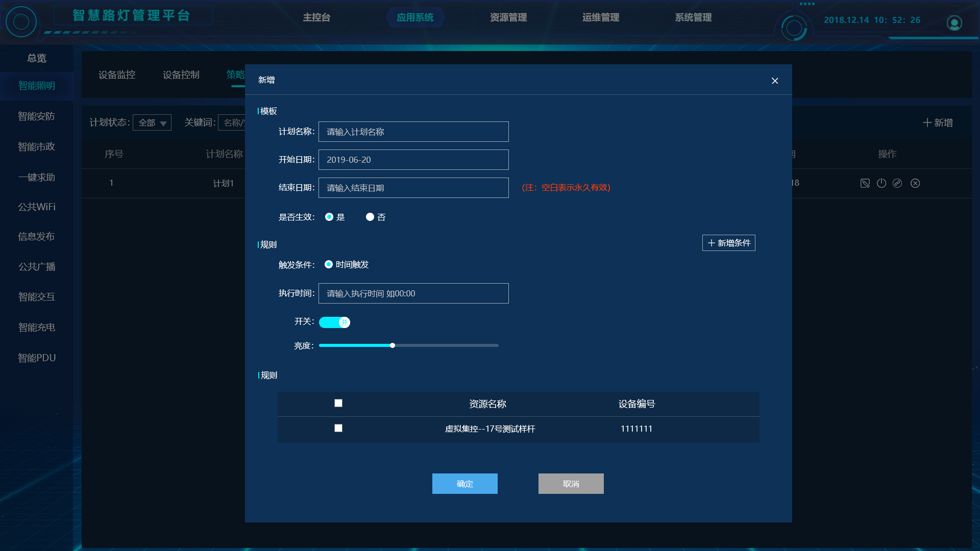Viewport: 980px width, 551px height.
Task: Open the 计划状态 全部 dropdown
Action: pyautogui.click(x=152, y=123)
